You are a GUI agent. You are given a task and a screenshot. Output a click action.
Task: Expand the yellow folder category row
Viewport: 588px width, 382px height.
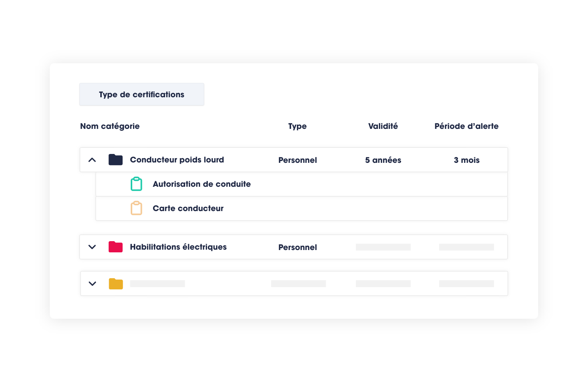(92, 284)
